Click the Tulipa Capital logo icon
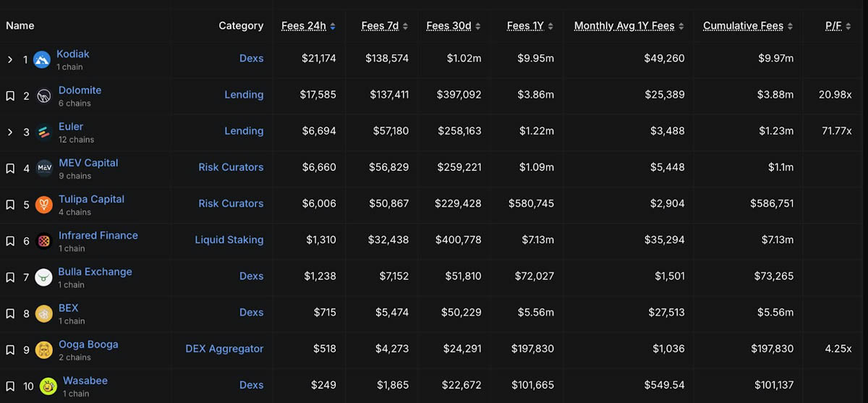868x403 pixels. pos(44,204)
